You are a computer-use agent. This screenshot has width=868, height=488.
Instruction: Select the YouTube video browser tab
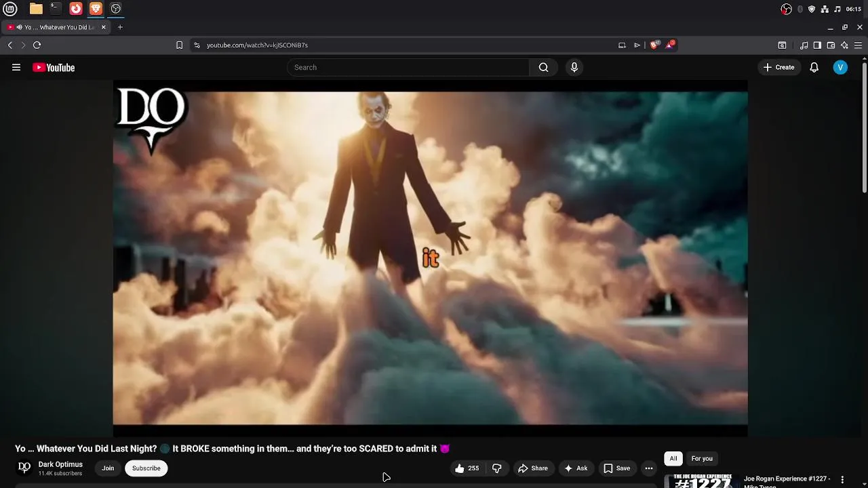pyautogui.click(x=56, y=27)
